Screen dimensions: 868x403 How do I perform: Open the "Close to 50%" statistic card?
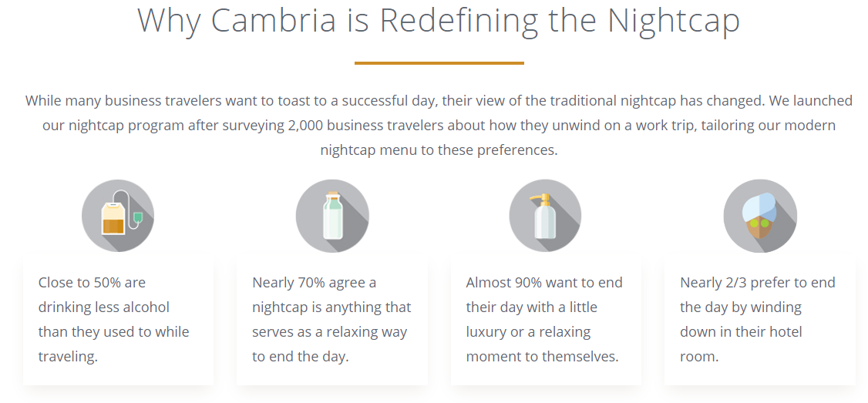[118, 320]
